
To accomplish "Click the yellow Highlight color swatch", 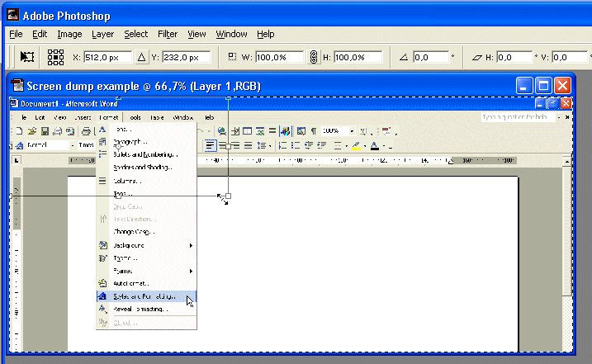I will click(356, 146).
